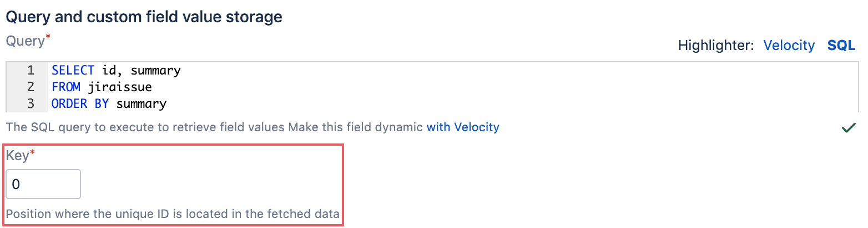Viewport: 868px width, 228px height.
Task: Click "summary" on the ORDER BY line
Action: [142, 104]
